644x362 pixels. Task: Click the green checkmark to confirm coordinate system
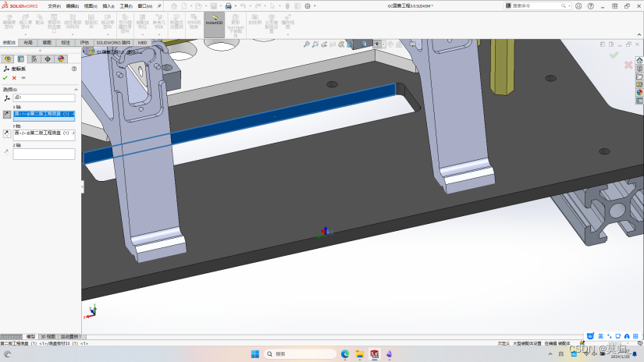5,78
